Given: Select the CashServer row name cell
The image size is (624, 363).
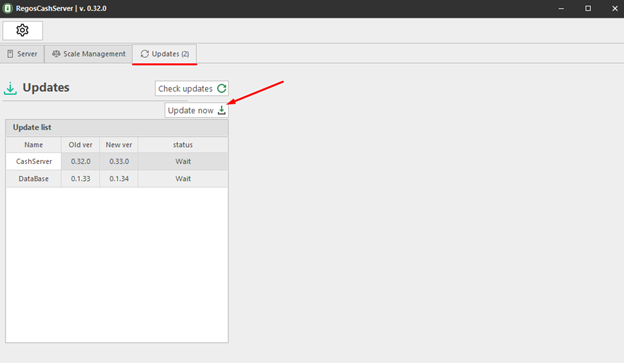Looking at the screenshot, I should (x=34, y=161).
